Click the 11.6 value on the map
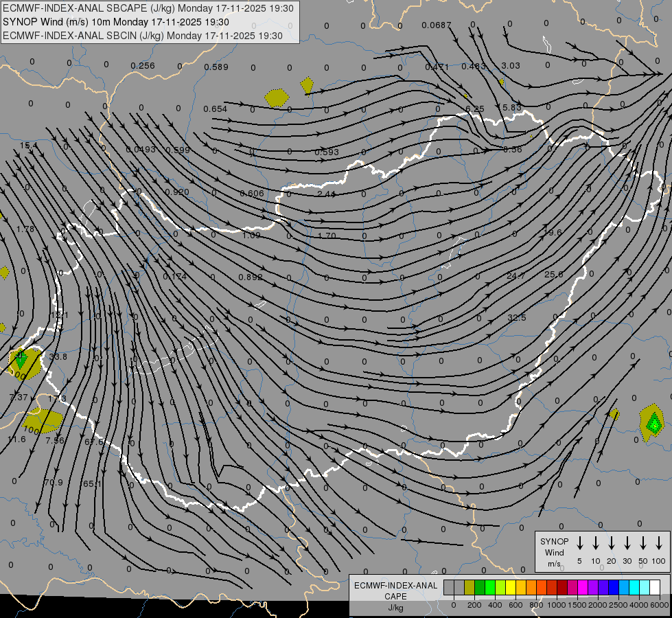The height and width of the screenshot is (618, 672). click(16, 439)
